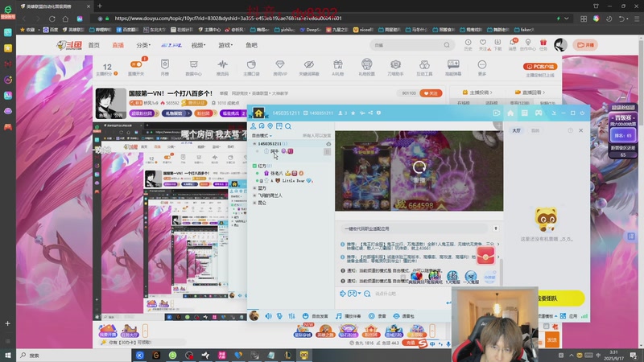Screen dimensions: 644x362
Task: Expand the 分类 category dropdown
Action: pos(143,45)
